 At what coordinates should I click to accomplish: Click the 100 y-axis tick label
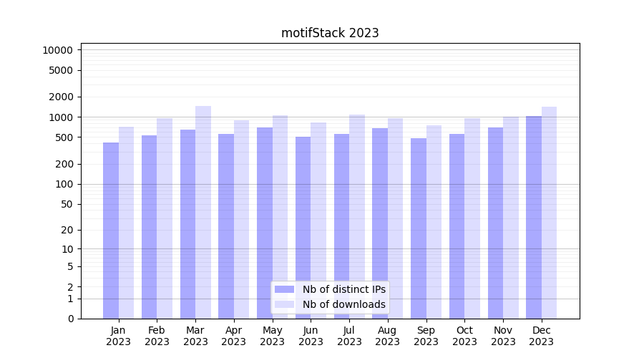[x=64, y=184]
